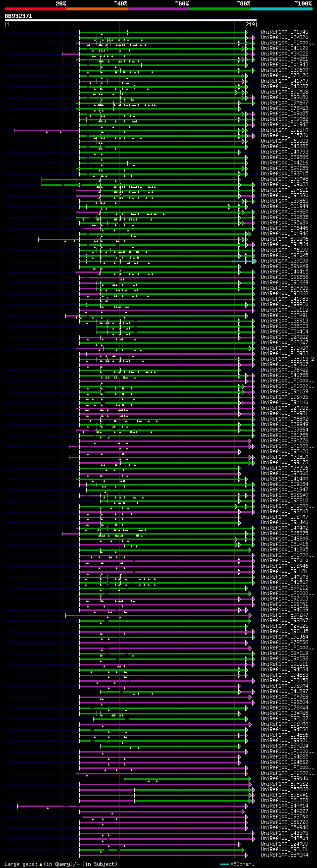Image resolution: width=317 pixels, height=868 pixels.
Task: Select the UniRef100_Q41983 row label
Action: [284, 299]
